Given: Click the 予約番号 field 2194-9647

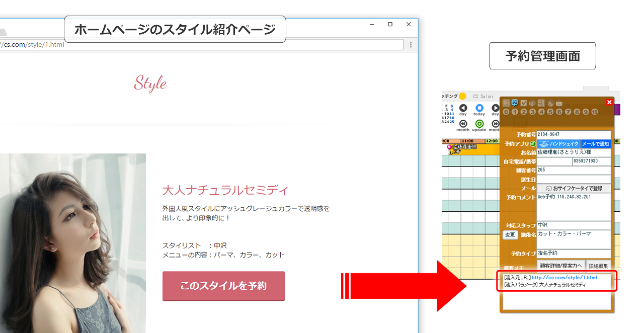Looking at the screenshot, I should (x=574, y=135).
